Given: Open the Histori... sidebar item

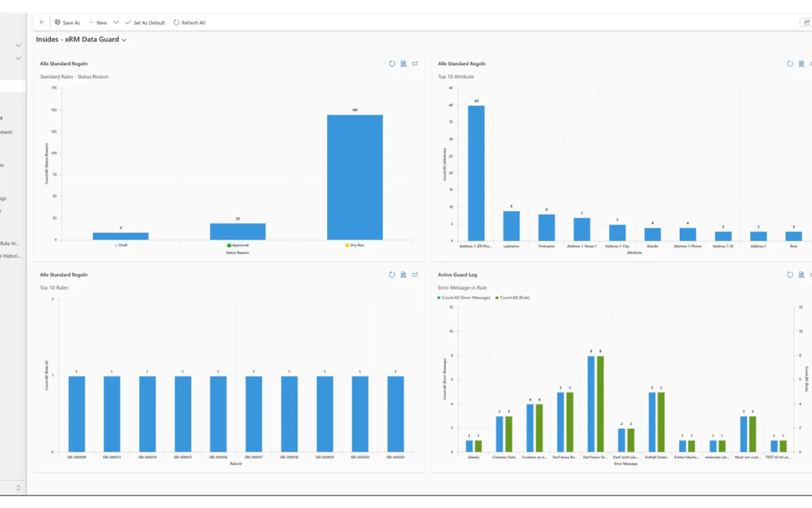Looking at the screenshot, I should tap(11, 256).
